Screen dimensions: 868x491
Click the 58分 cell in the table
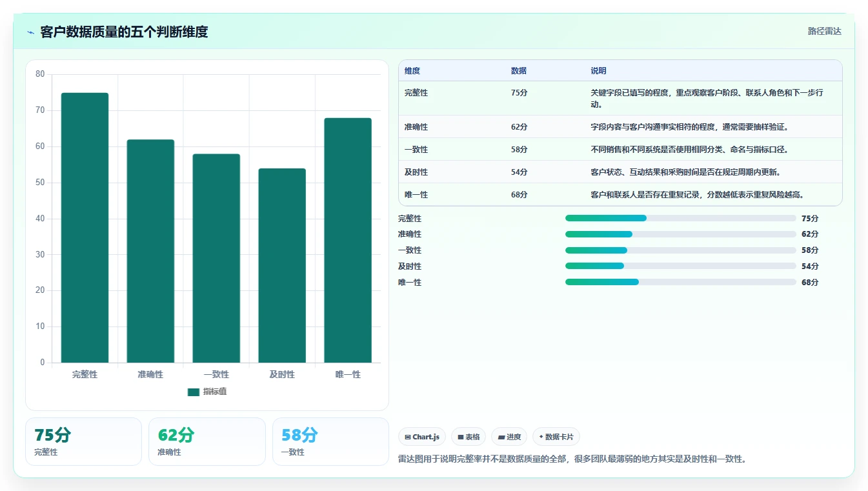tap(520, 150)
